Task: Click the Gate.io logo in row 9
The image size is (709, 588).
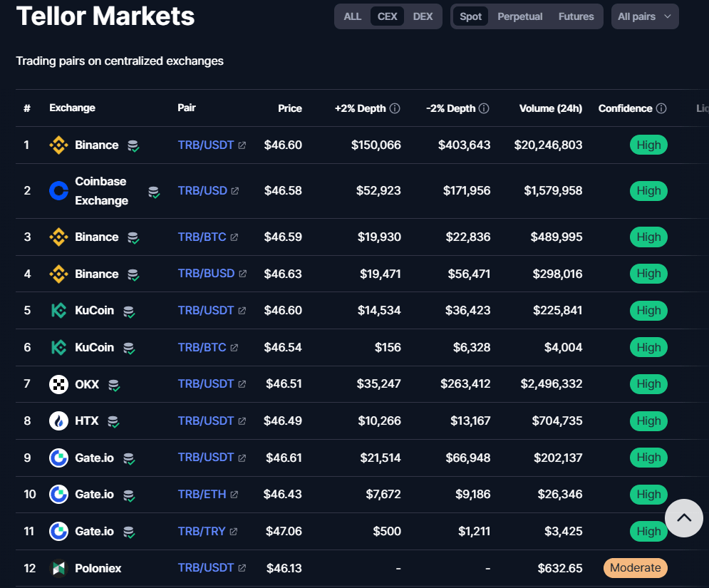Action: point(58,457)
